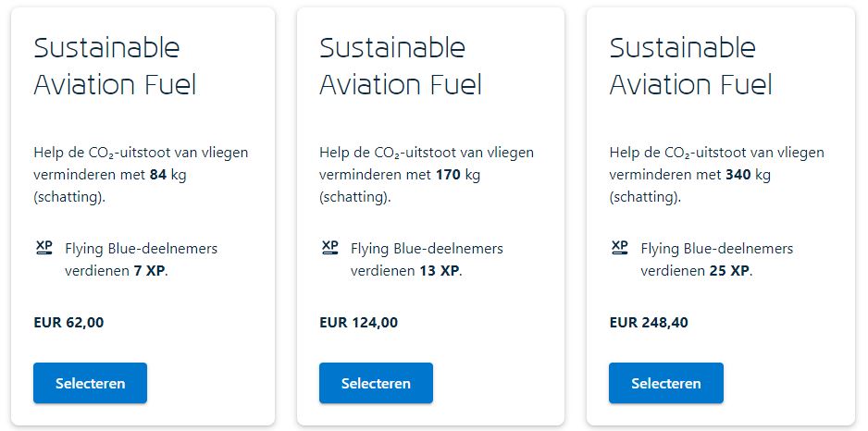This screenshot has height=431, width=868.
Task: Click the XP icon in the EUR 62,00 card
Action: [43, 247]
